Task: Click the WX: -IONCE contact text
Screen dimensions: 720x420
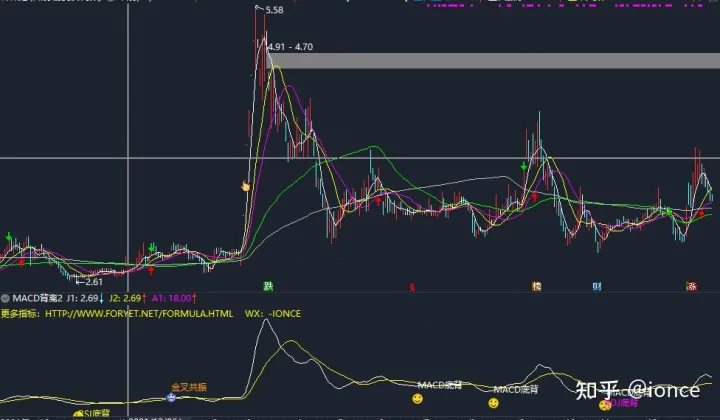Action: click(273, 313)
